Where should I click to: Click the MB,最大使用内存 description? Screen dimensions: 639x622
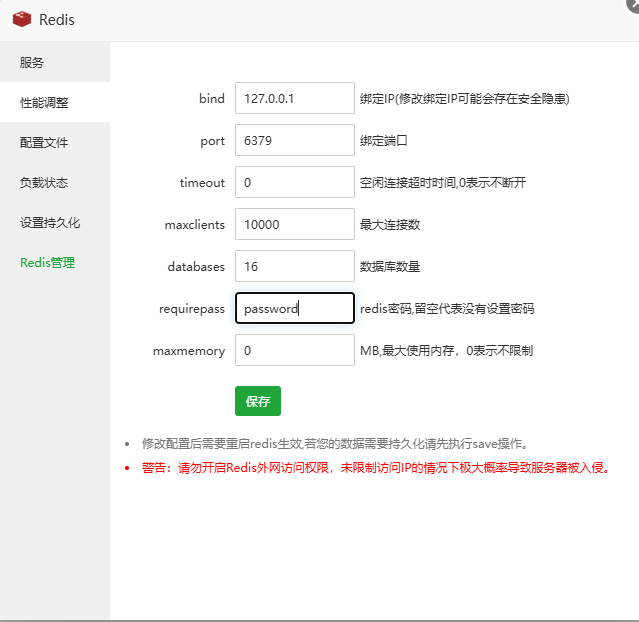tap(446, 351)
